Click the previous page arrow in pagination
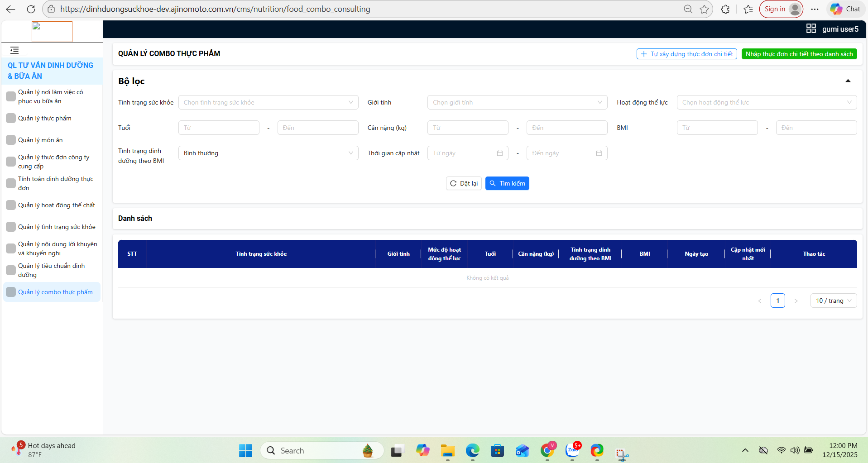868x463 pixels. pos(760,301)
